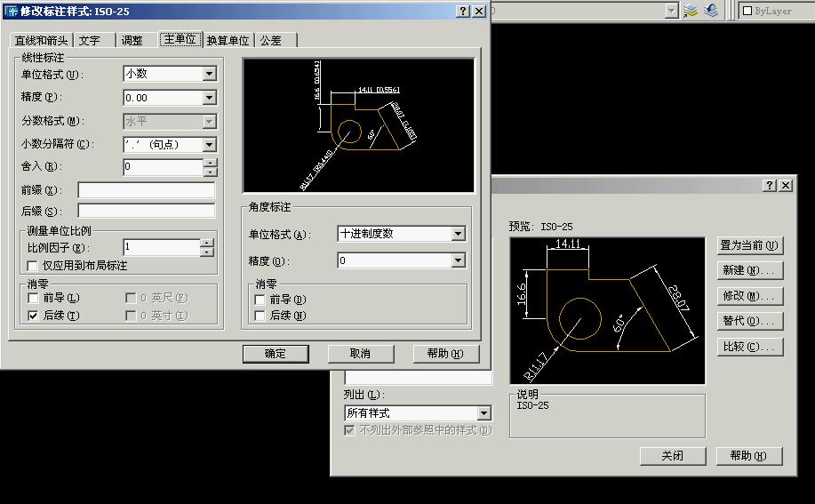Click the question mark in Dimension Style Manager title bar
Screen dimensions: 815x504
coord(770,185)
